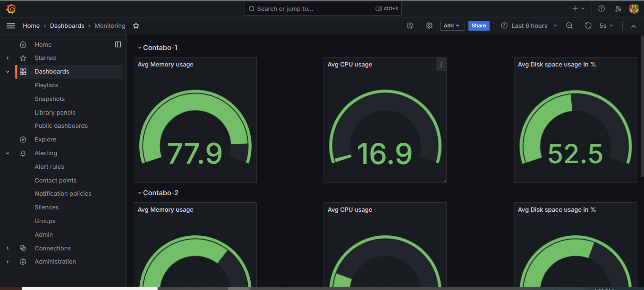Screen dimensions: 644x290
Task: Click the blue Share button
Action: (479, 26)
